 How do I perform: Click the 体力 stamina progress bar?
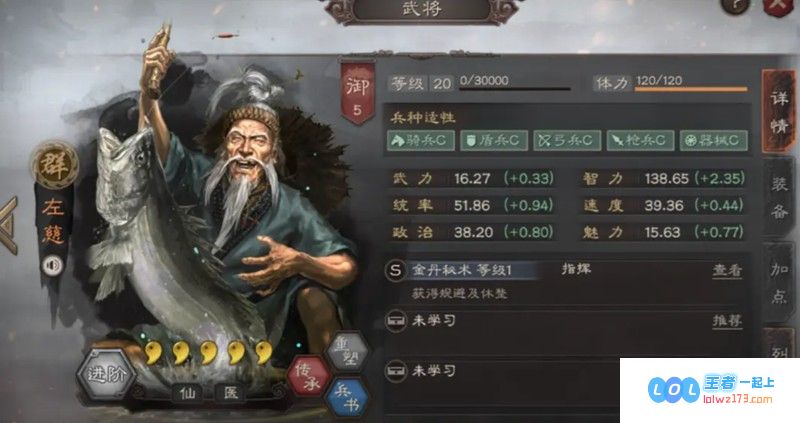coord(691,89)
